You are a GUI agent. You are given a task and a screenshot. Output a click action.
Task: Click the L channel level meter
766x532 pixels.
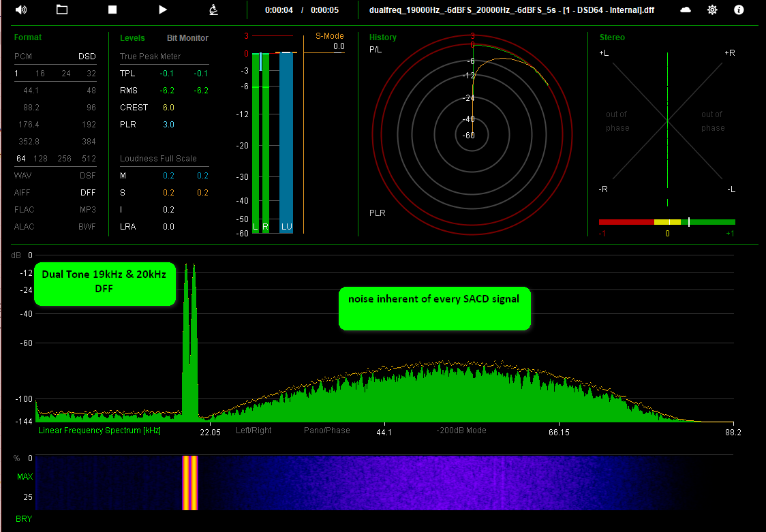[x=256, y=142]
